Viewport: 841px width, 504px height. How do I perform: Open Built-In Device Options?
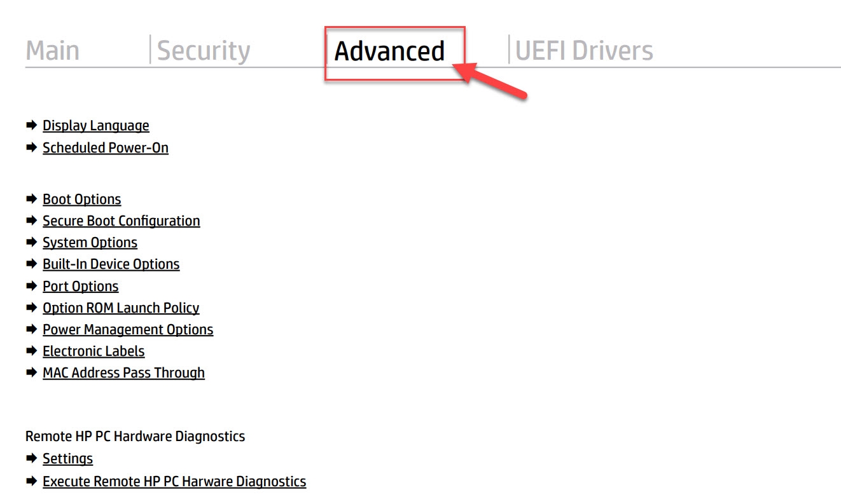click(111, 264)
